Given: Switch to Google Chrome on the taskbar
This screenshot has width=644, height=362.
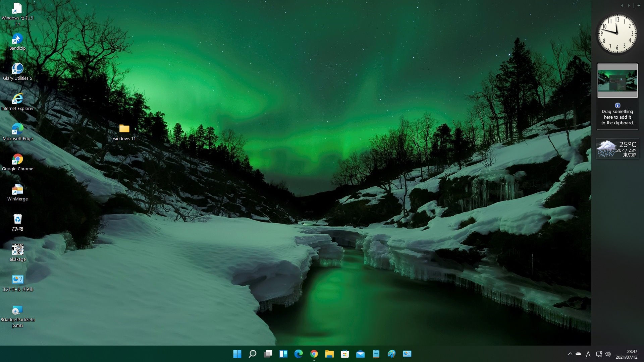Looking at the screenshot, I should (x=314, y=354).
